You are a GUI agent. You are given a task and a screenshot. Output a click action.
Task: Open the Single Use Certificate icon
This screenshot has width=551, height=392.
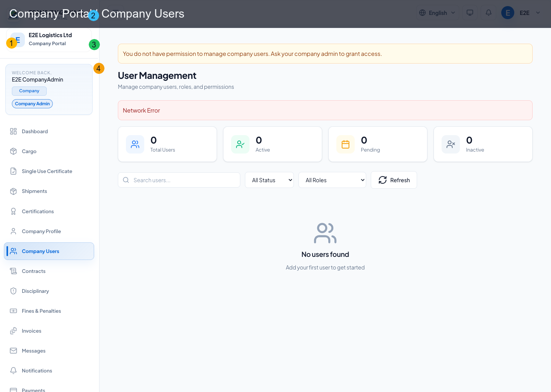coord(13,171)
